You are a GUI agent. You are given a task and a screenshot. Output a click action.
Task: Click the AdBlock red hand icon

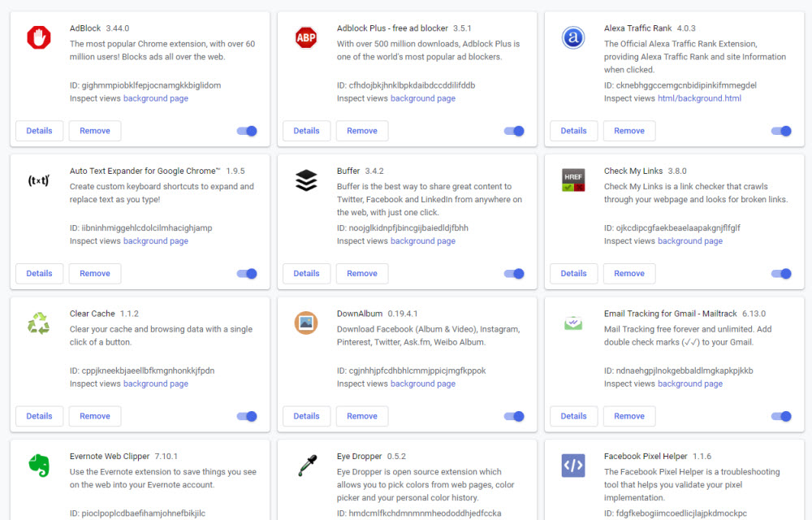point(39,37)
